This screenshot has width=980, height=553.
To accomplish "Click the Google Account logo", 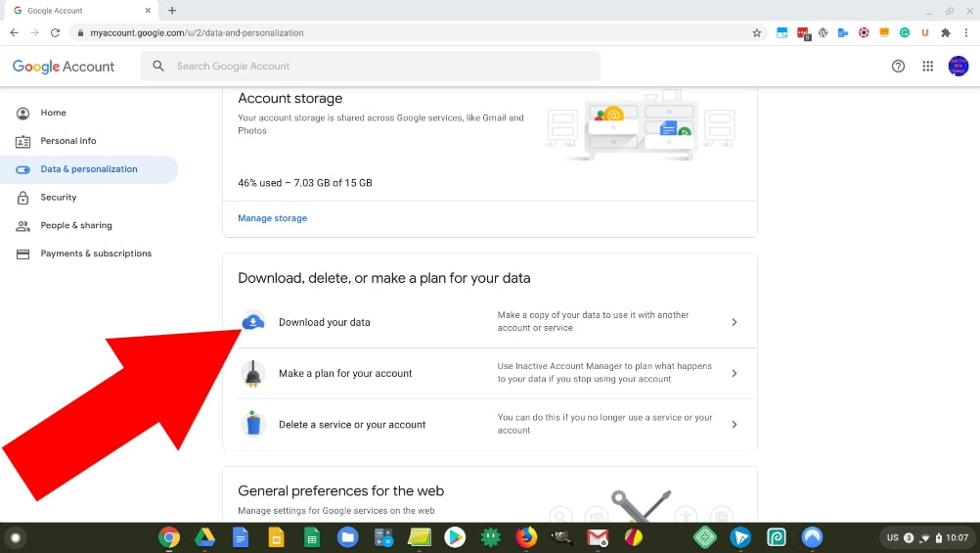I will (64, 67).
